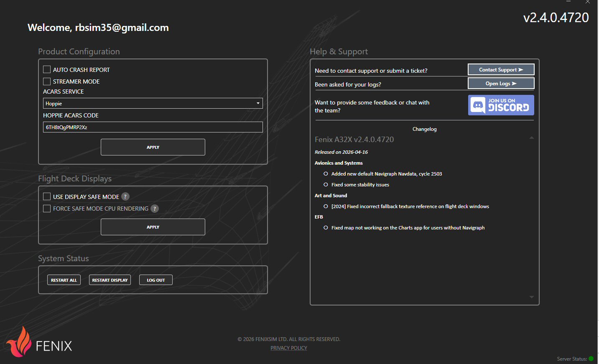
Task: Click the changelog scroll up arrow
Action: pos(532,137)
